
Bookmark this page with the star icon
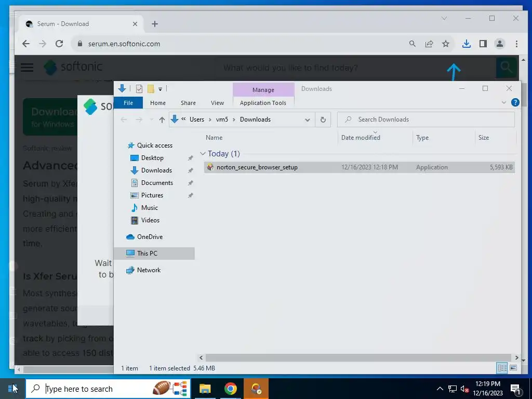pyautogui.click(x=446, y=44)
